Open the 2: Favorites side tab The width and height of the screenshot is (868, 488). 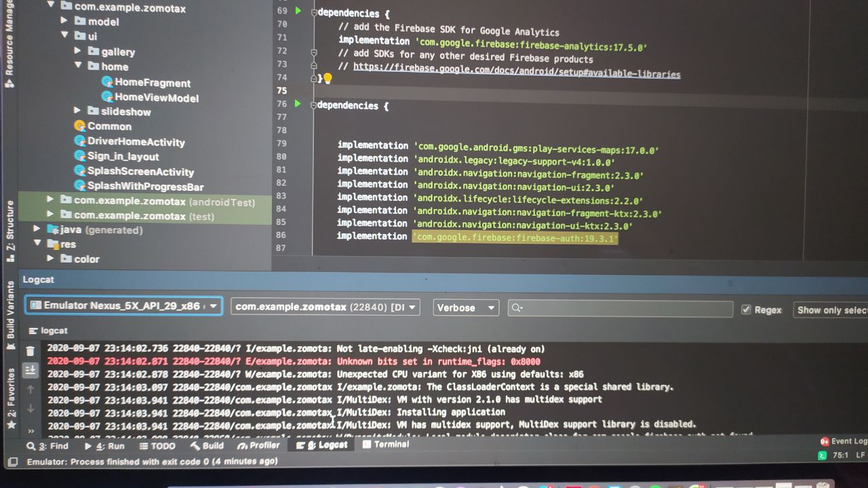(11, 398)
